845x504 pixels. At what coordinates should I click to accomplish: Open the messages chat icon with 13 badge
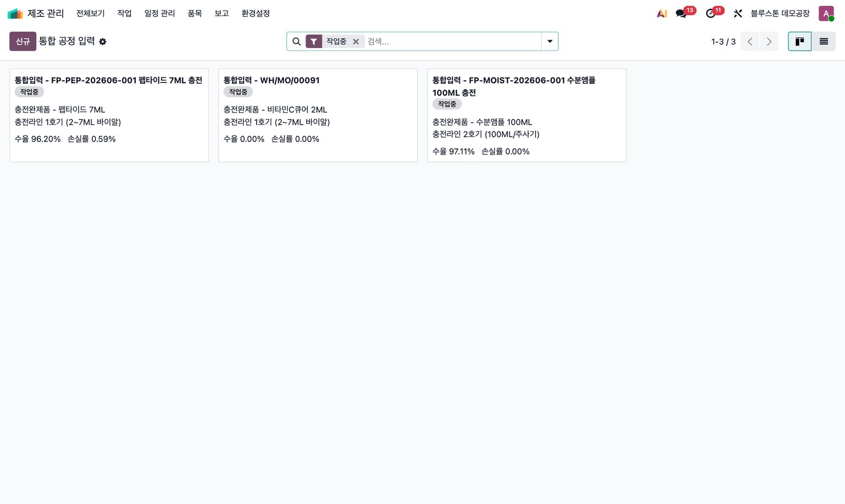point(681,13)
